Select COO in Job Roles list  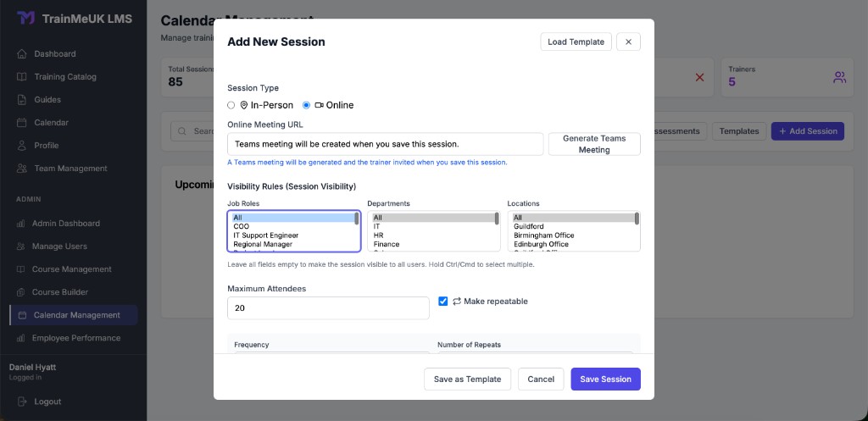click(292, 226)
